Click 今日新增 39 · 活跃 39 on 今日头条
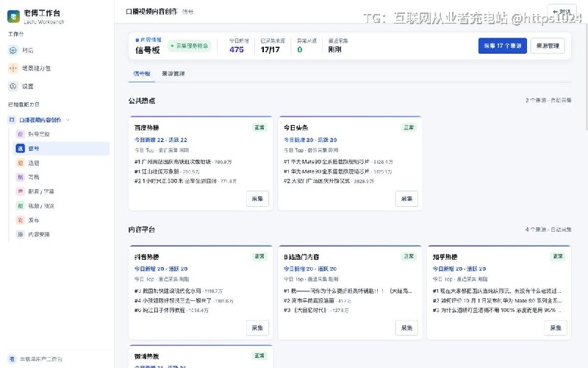The image size is (588, 368). pos(310,140)
